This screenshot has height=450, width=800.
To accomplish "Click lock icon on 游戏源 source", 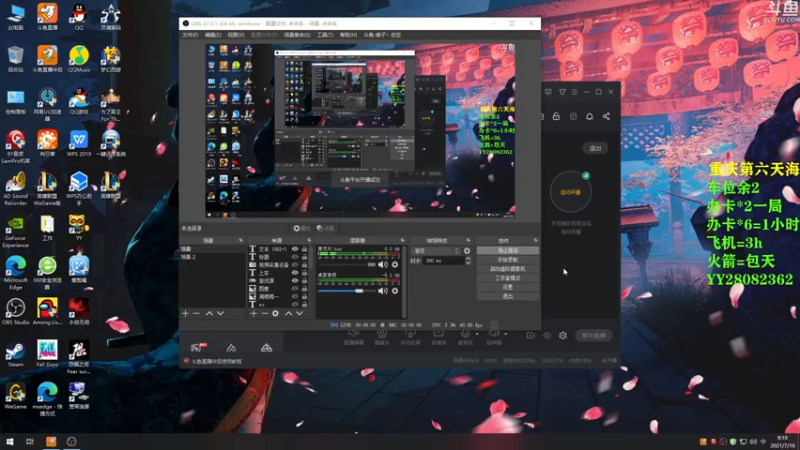I will 304,281.
